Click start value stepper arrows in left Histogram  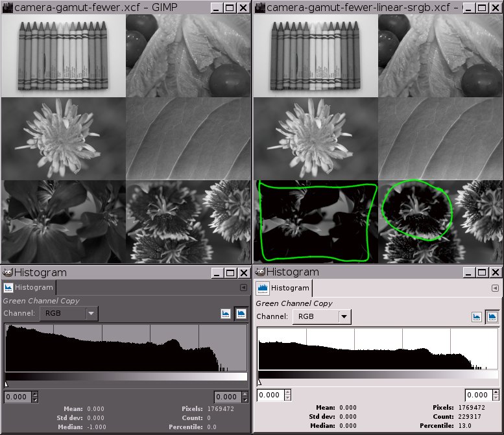point(35,397)
